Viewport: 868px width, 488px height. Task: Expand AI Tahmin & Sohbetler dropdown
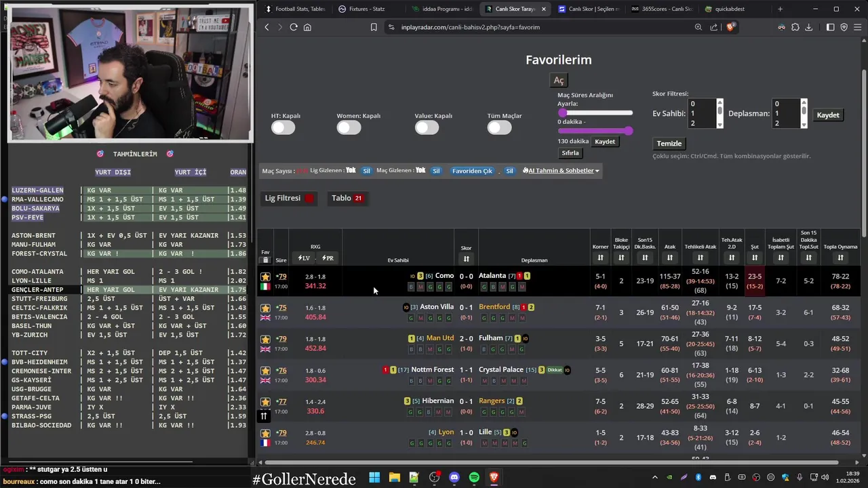click(x=561, y=171)
